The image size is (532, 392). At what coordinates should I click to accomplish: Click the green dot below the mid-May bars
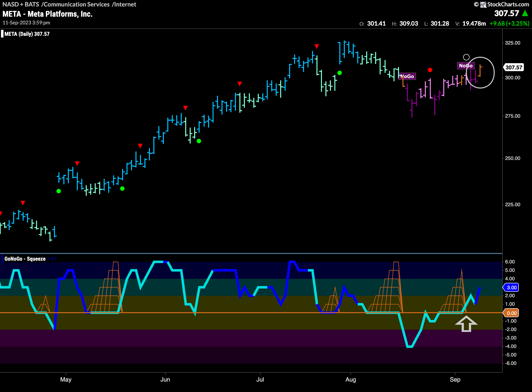122,189
